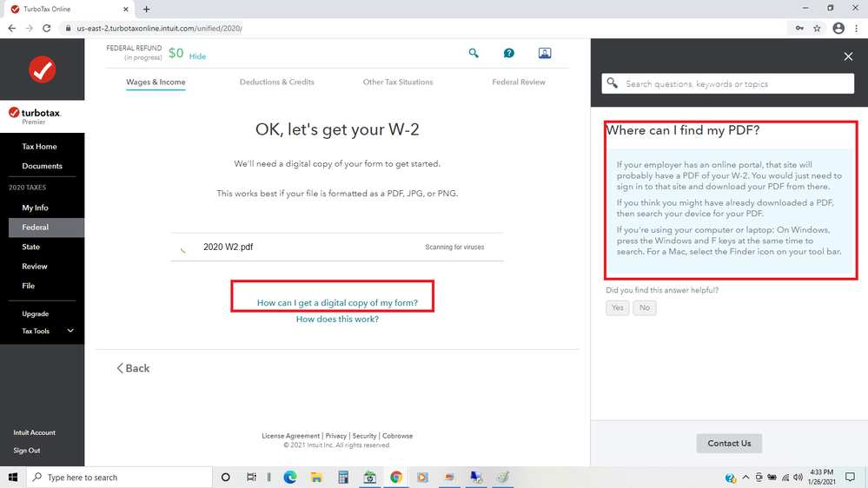Screen dimensions: 868x488
Task: Click the help search input field
Action: (x=728, y=84)
